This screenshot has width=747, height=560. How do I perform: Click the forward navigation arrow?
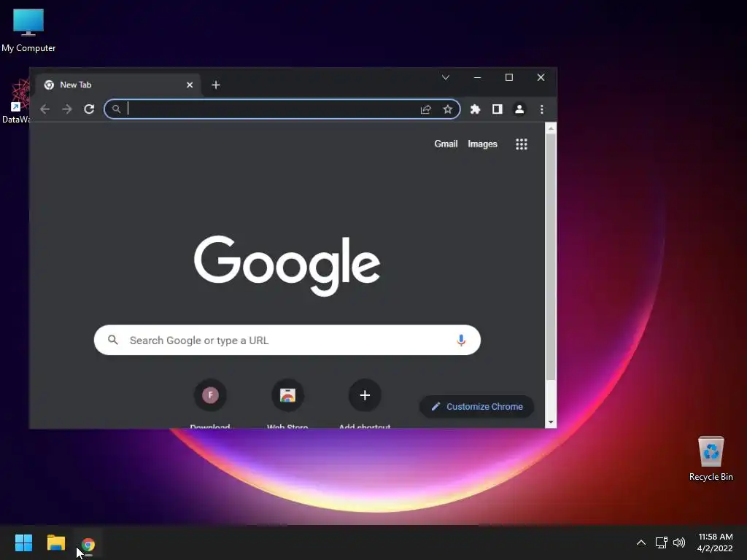point(66,109)
